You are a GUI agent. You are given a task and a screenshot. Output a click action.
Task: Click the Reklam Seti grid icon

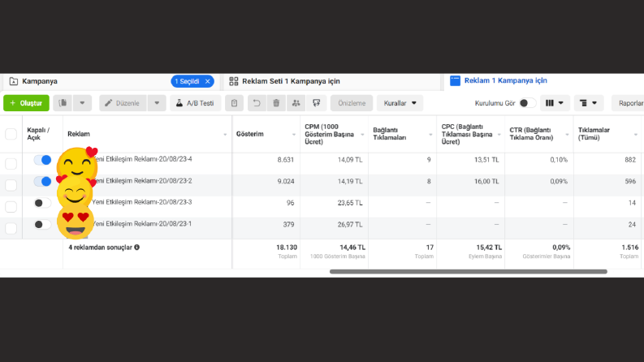click(234, 81)
